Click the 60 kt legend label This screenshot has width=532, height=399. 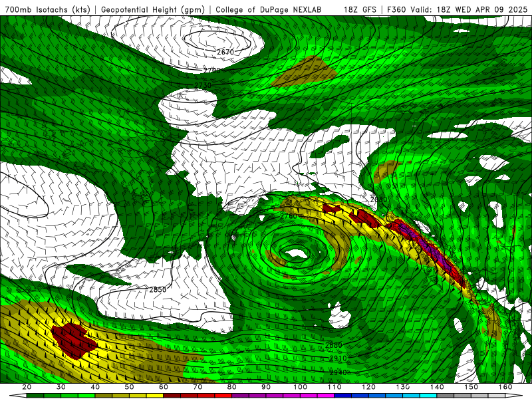tap(164, 387)
